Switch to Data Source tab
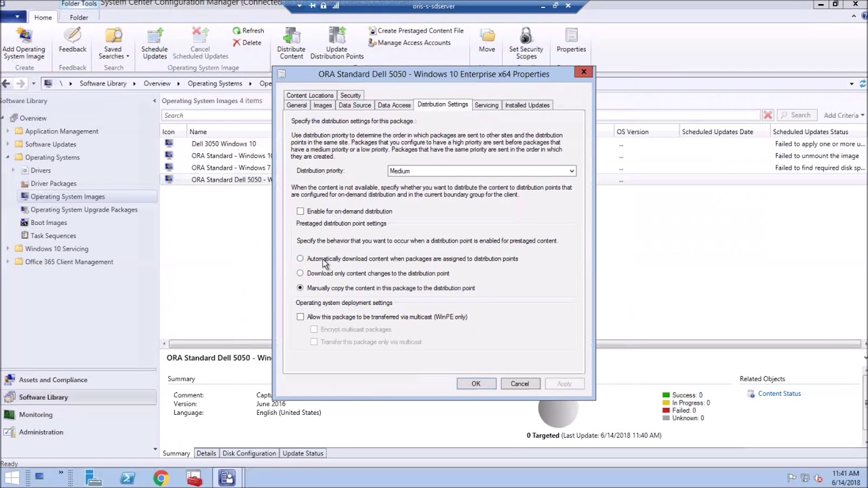 355,105
